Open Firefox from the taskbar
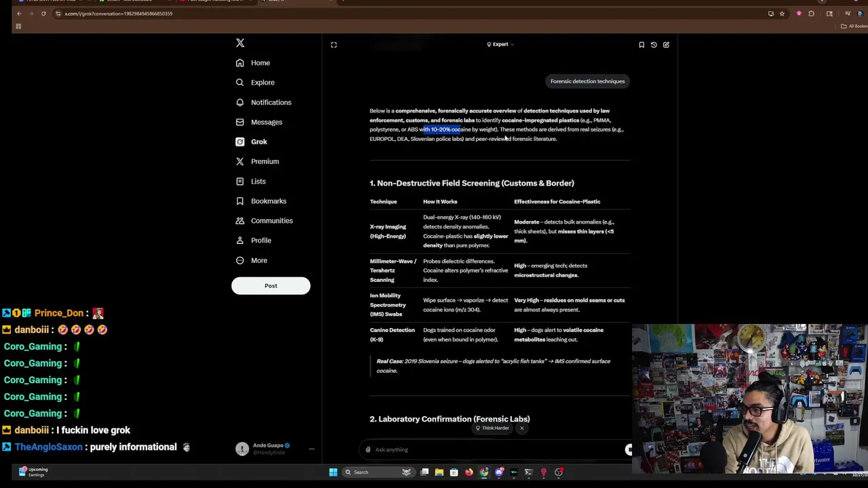The height and width of the screenshot is (488, 868). pyautogui.click(x=469, y=472)
